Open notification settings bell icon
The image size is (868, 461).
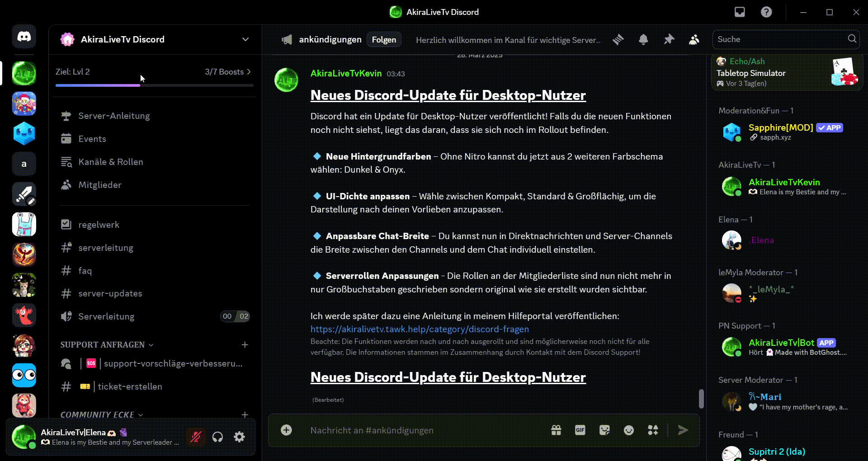[x=643, y=39]
